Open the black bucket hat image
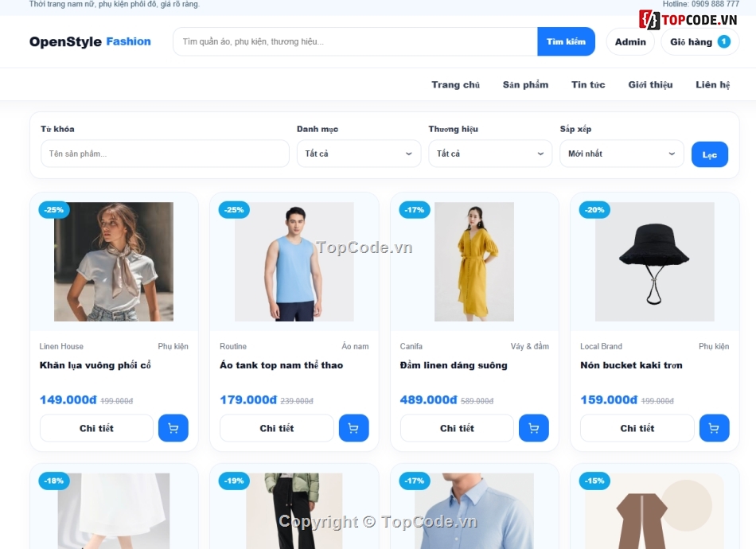Image resolution: width=756 pixels, height=549 pixels. (x=655, y=262)
